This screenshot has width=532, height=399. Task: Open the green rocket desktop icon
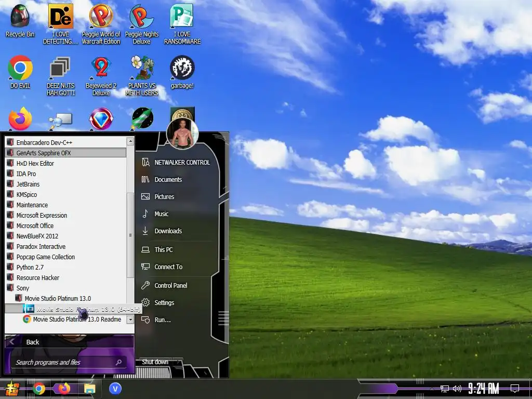[142, 118]
